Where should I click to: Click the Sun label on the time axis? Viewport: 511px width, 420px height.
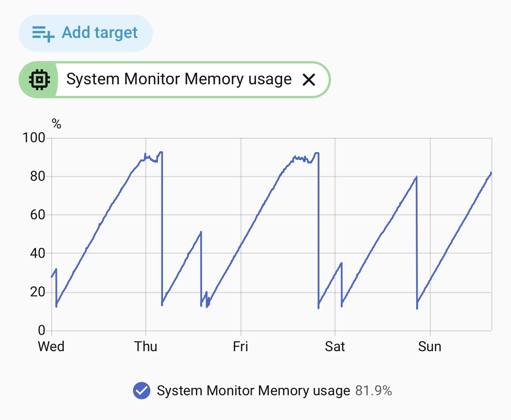coord(430,346)
